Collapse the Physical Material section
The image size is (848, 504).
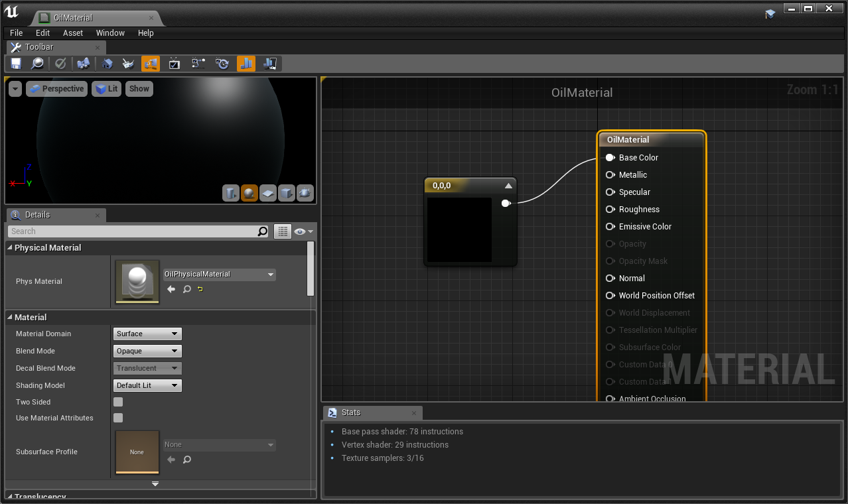tap(10, 247)
